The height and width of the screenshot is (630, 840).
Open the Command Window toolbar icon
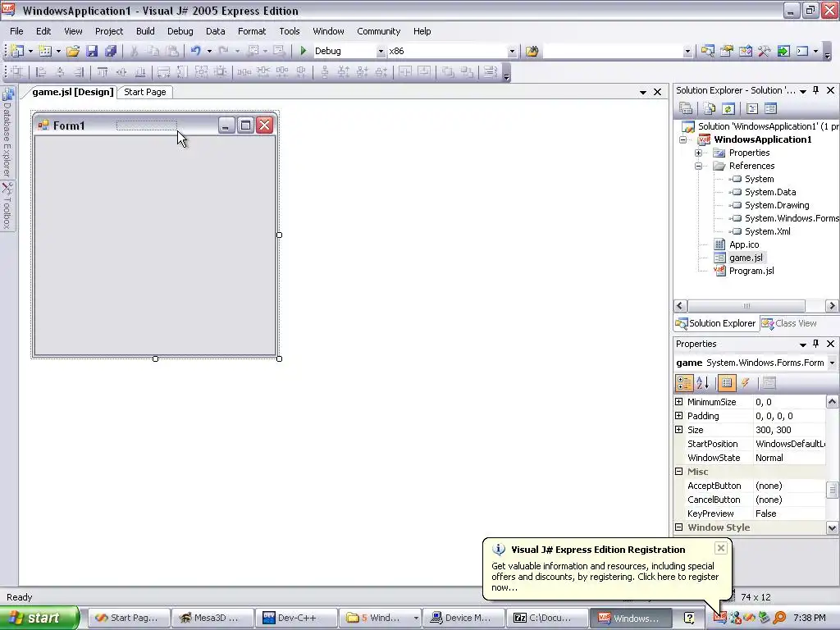802,51
